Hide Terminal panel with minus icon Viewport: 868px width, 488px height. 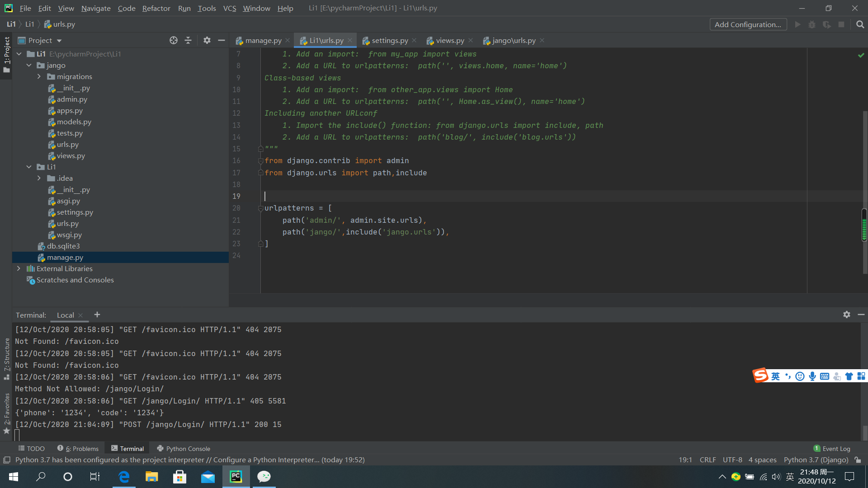(x=861, y=314)
